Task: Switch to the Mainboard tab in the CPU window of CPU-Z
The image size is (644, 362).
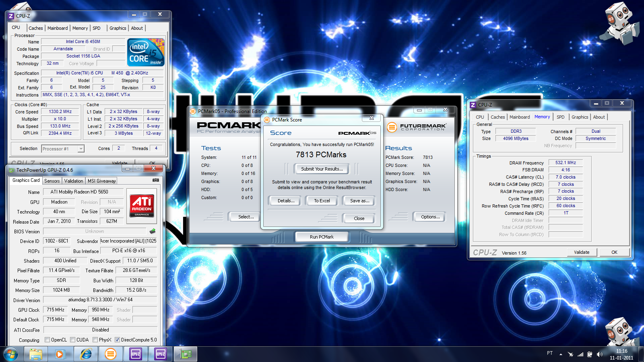Action: tap(58, 28)
